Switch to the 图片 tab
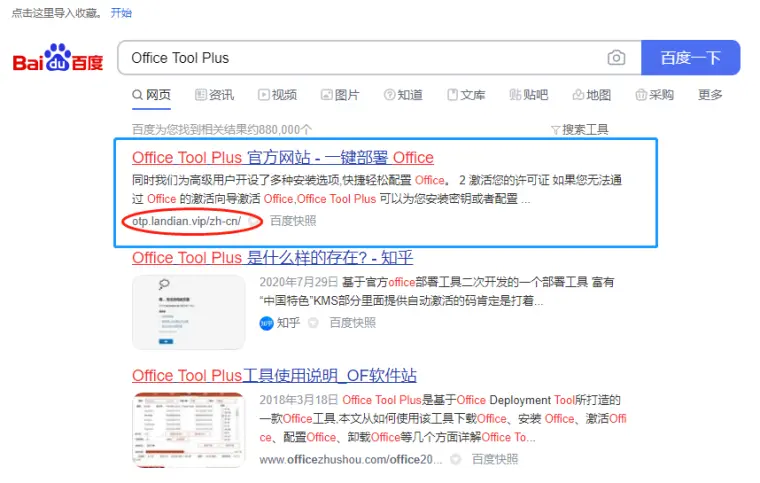This screenshot has height=483, width=760. coord(340,94)
